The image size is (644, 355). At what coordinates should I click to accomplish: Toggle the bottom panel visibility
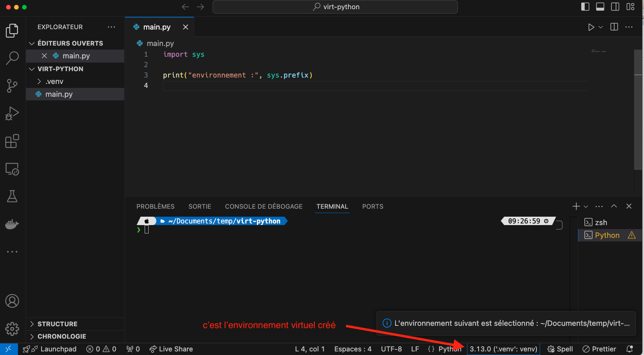[600, 7]
